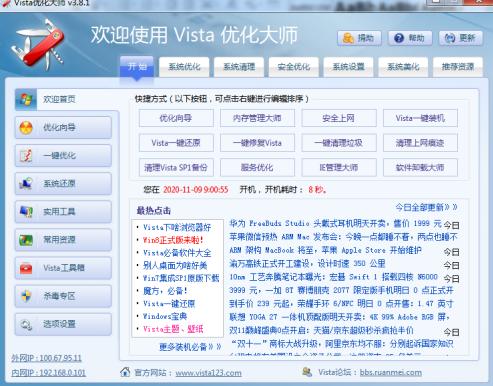Click the red boot timestamp 2020-11-09 9:00:55
This screenshot has height=386, width=493.
196,190
